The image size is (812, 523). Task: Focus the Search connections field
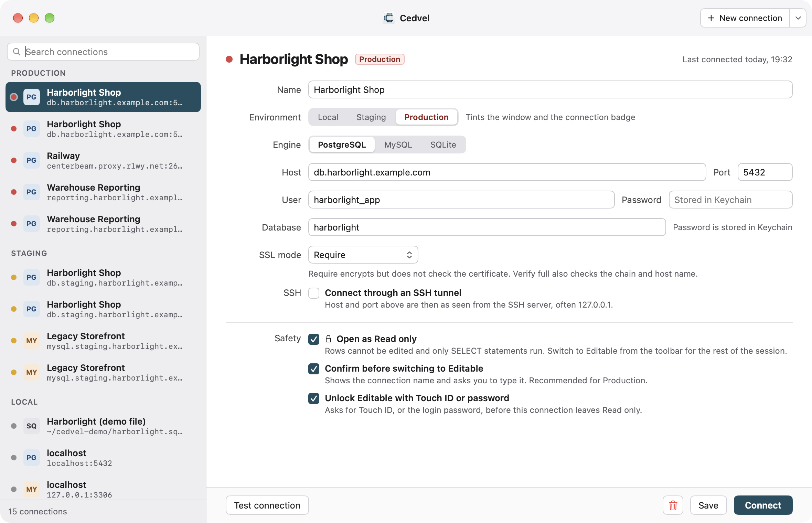tap(103, 52)
